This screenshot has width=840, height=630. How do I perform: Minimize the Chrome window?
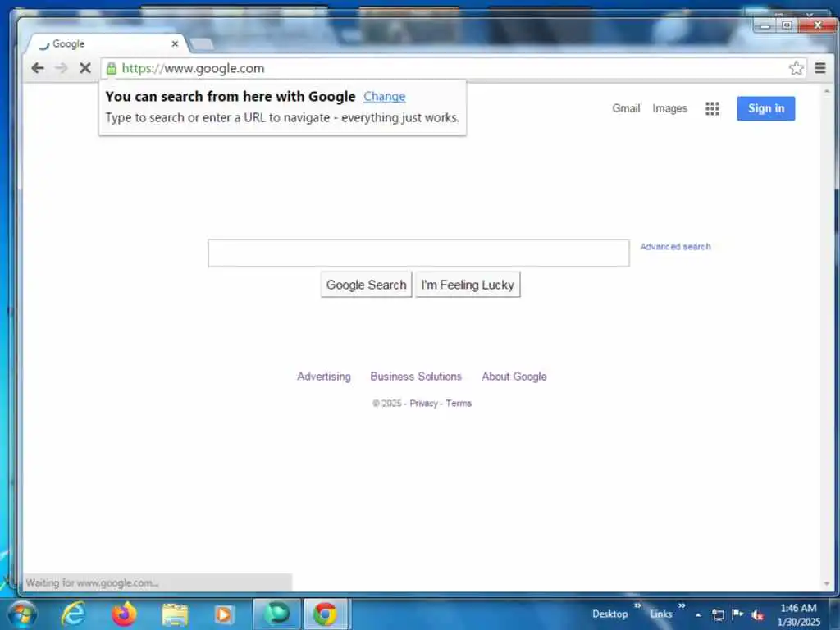coord(765,25)
